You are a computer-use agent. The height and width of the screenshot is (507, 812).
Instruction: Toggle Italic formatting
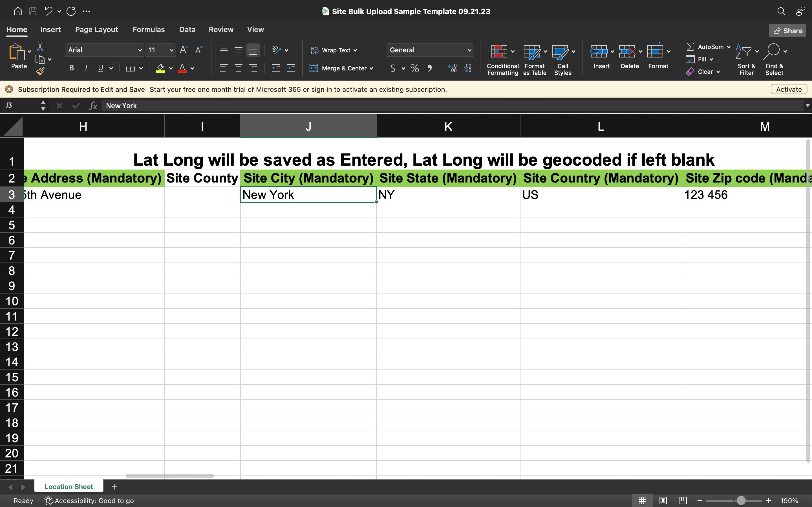click(x=86, y=68)
